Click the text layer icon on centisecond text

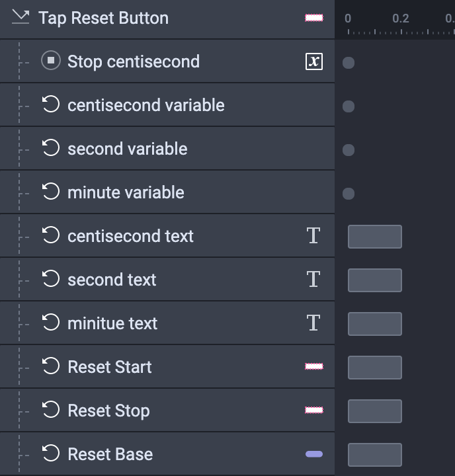coord(313,236)
